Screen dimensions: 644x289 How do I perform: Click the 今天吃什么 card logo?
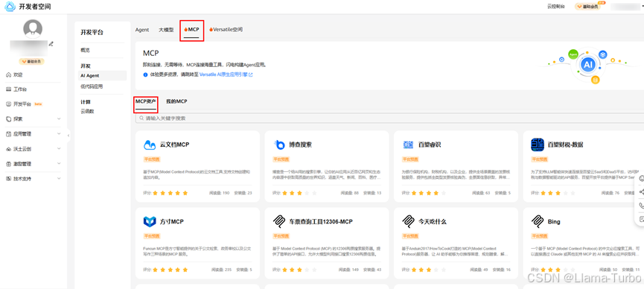pos(408,221)
